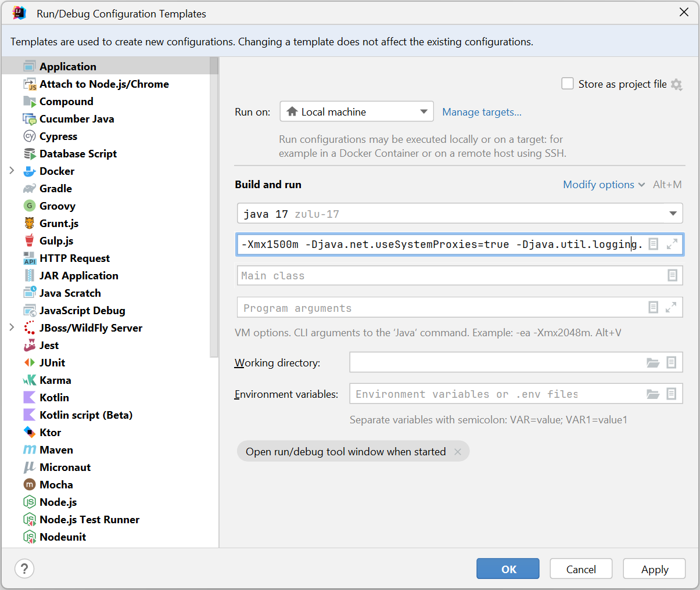Open the help question mark button
Image resolution: width=700 pixels, height=590 pixels.
coord(24,569)
